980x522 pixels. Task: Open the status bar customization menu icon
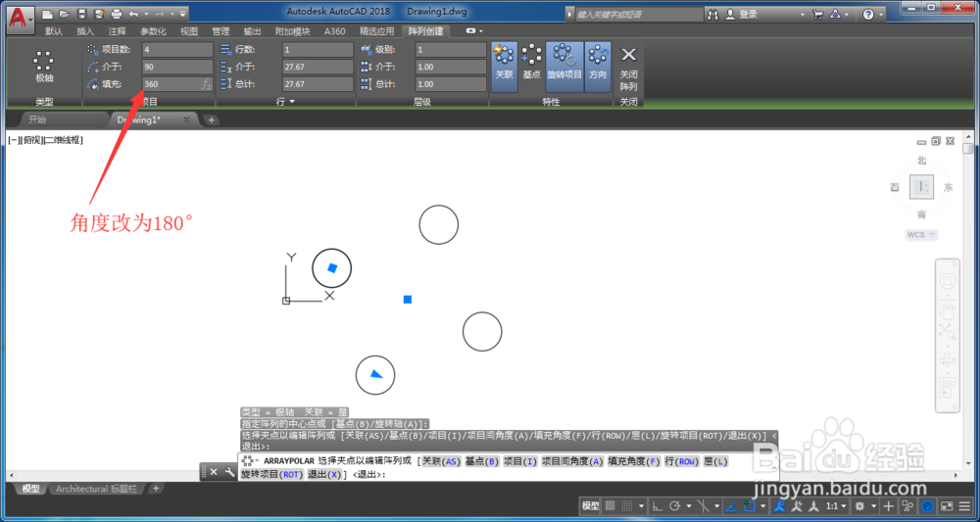[964, 505]
